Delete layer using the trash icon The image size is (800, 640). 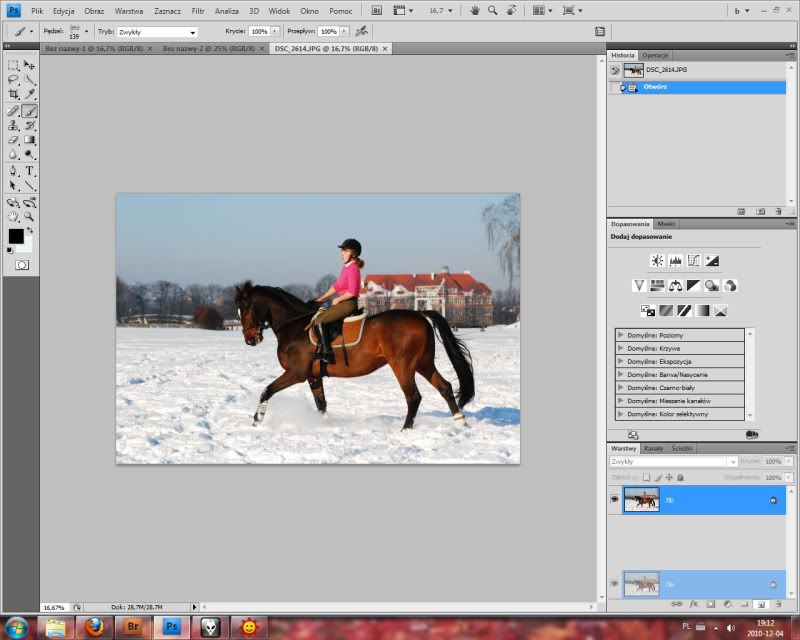click(x=778, y=605)
